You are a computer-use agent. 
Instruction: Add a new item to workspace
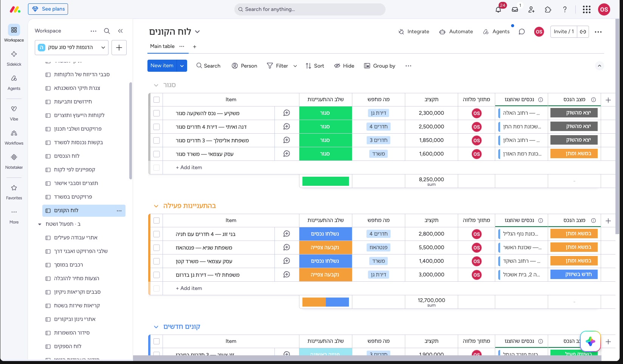[119, 48]
